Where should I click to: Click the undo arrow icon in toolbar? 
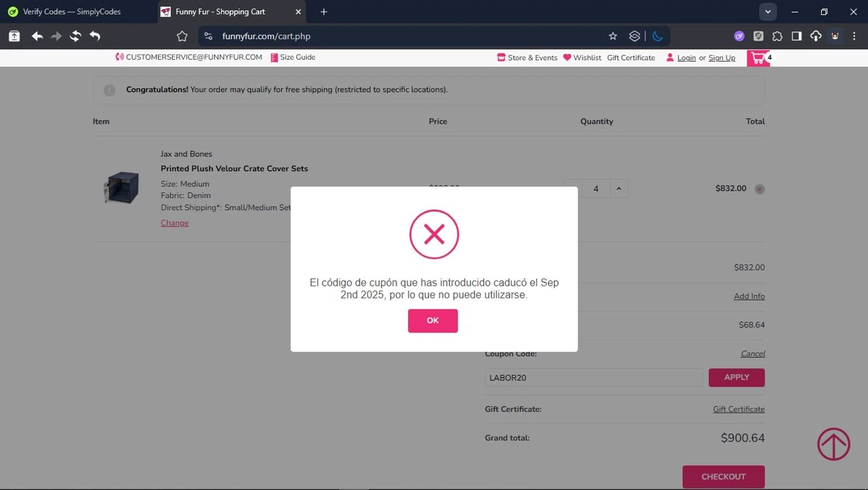[x=95, y=36]
